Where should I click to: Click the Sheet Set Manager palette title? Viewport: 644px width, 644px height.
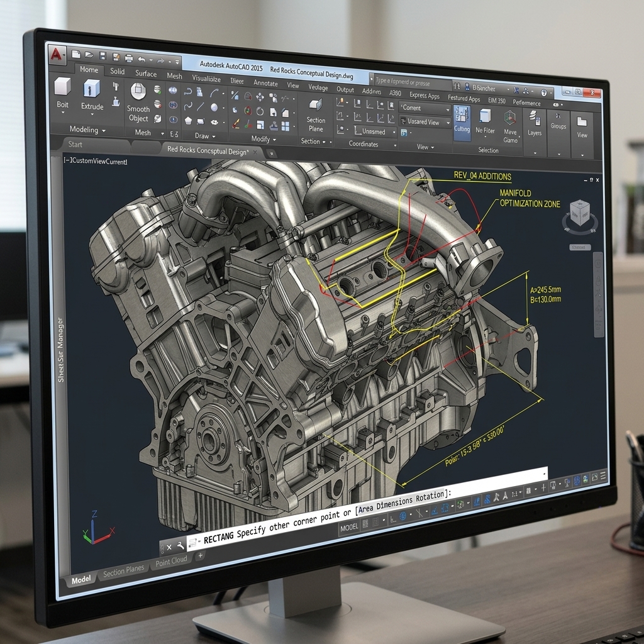(61, 350)
